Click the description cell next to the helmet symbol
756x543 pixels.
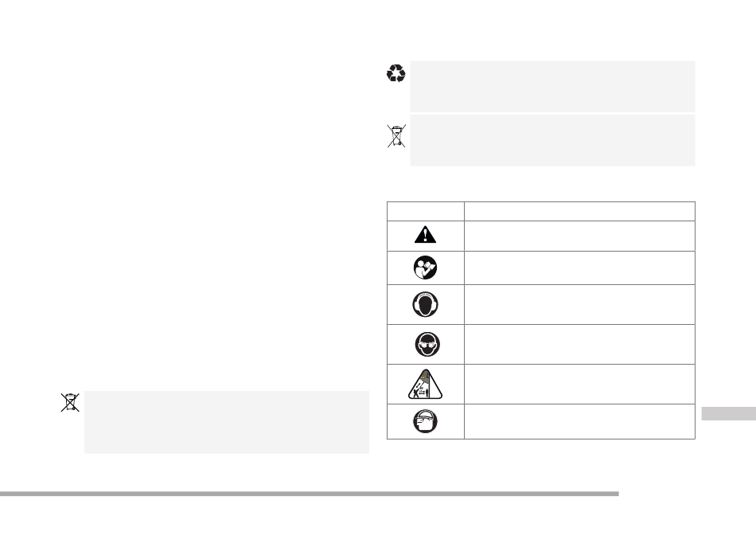[x=579, y=421]
